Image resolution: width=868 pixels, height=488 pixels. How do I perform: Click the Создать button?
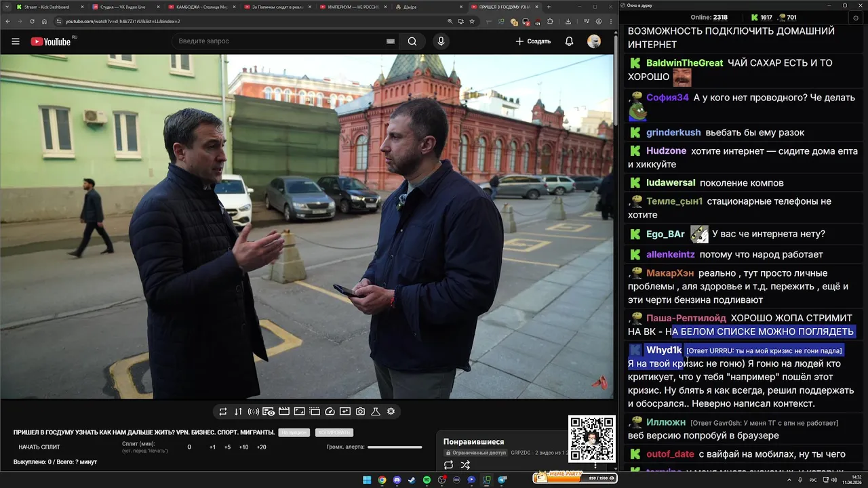[533, 41]
